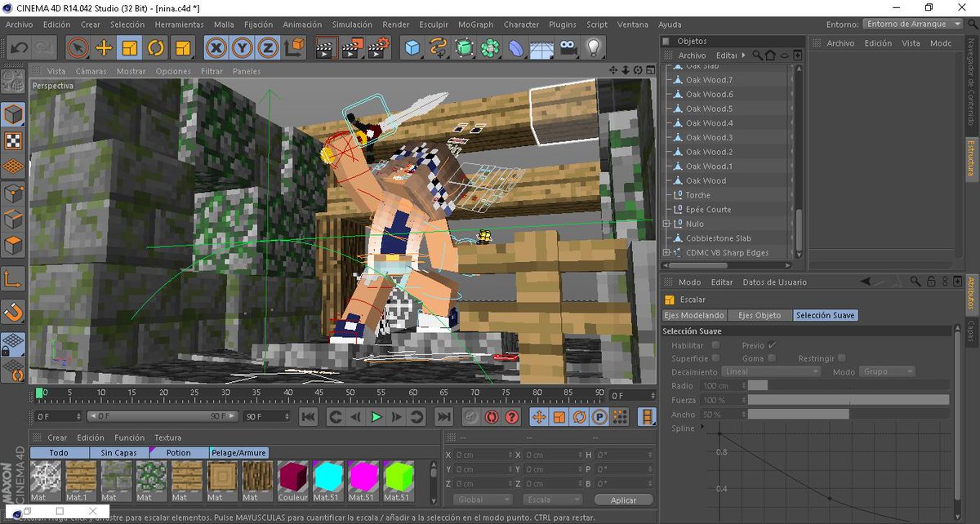Image resolution: width=980 pixels, height=524 pixels.
Task: Open the floor environment objects icon
Action: click(542, 47)
